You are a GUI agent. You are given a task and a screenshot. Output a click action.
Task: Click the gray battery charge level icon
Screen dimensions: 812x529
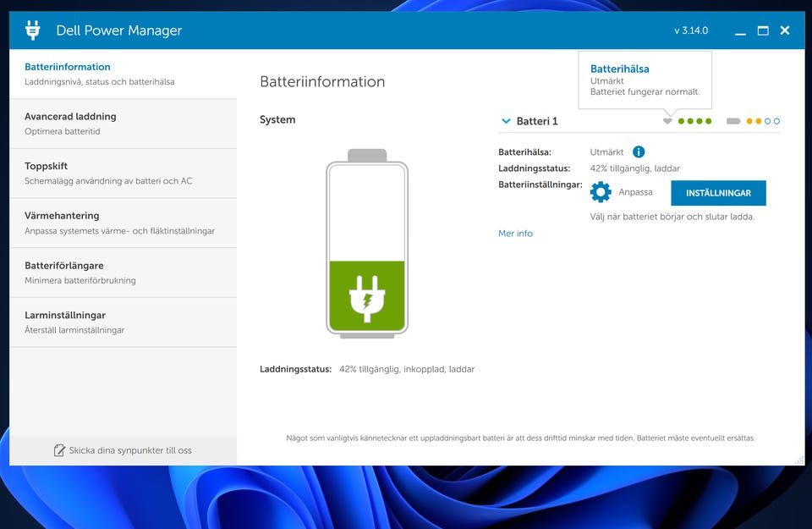(x=733, y=121)
